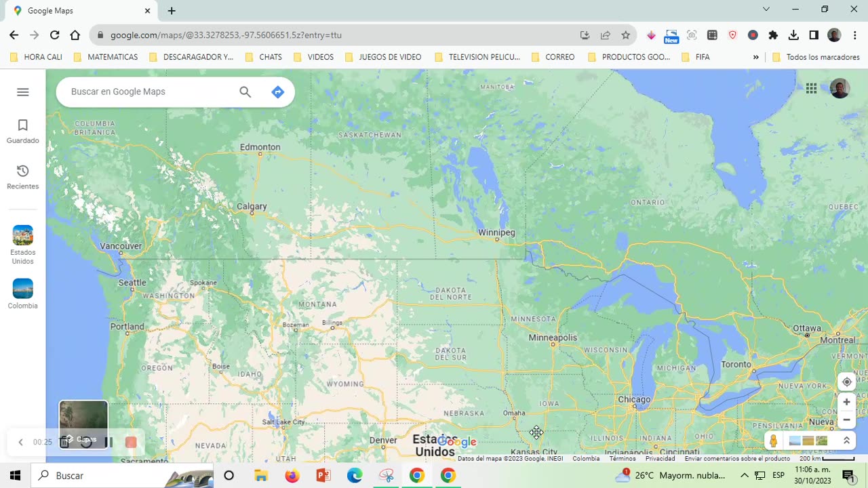This screenshot has height=488, width=868.
Task: Open the Estados Unidos recent place
Action: pyautogui.click(x=22, y=245)
